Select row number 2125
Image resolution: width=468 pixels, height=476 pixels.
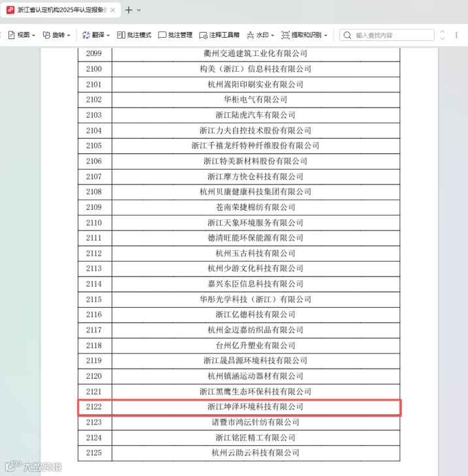click(94, 453)
